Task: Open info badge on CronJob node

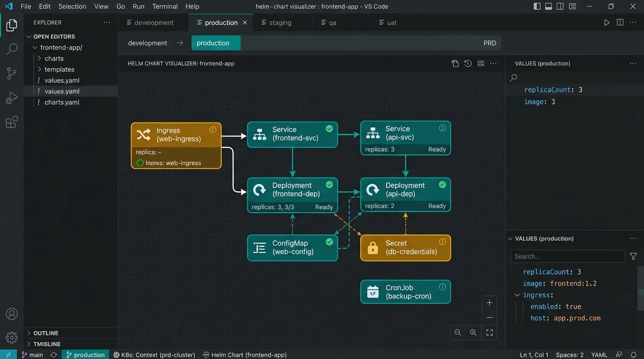Action: [x=442, y=287]
